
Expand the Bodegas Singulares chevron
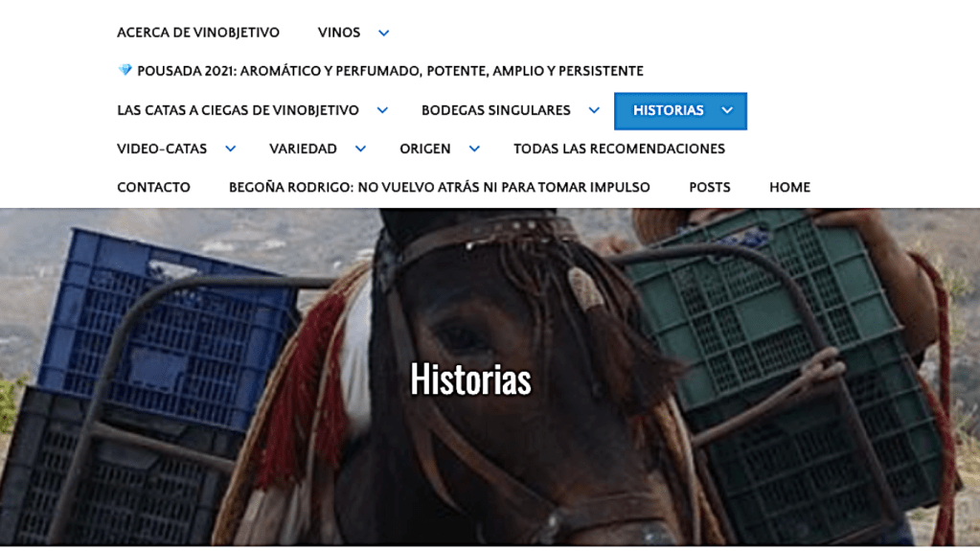[594, 111]
